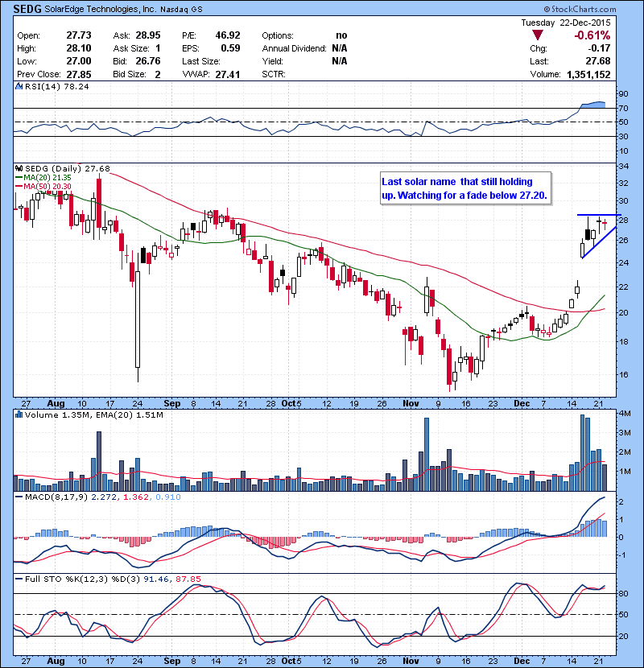Image resolution: width=644 pixels, height=668 pixels.
Task: Click the SEDG ticker symbol heading
Action: click(x=27, y=9)
